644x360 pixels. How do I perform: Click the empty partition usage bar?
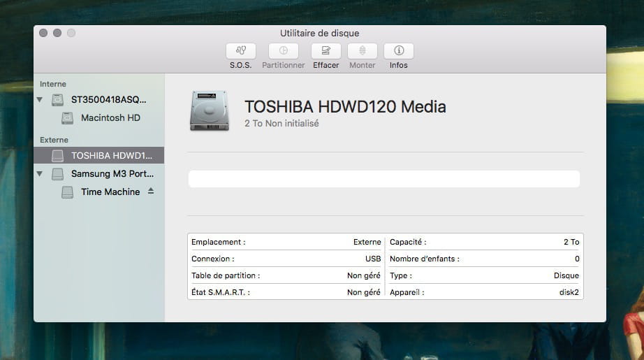tap(384, 179)
